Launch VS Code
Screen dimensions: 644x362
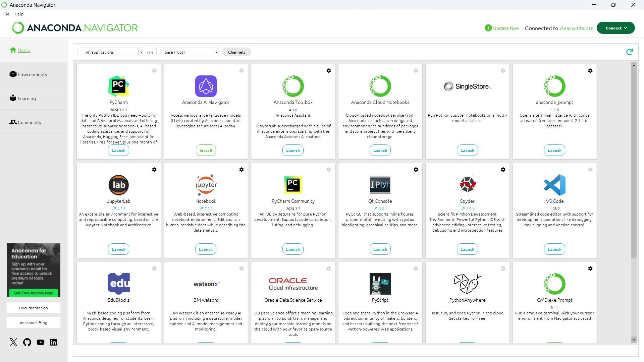pyautogui.click(x=555, y=249)
